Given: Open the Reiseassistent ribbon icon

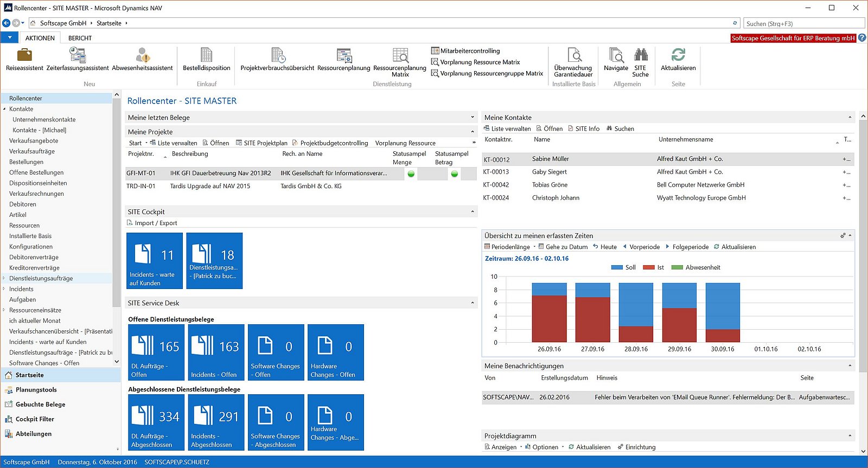Looking at the screenshot, I should [24, 59].
